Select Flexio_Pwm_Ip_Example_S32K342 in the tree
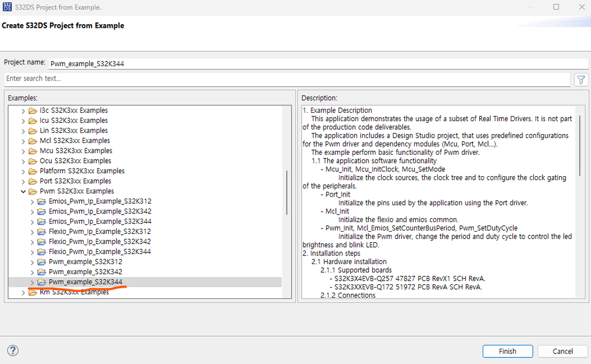This screenshot has height=364, width=591. pyautogui.click(x=99, y=242)
